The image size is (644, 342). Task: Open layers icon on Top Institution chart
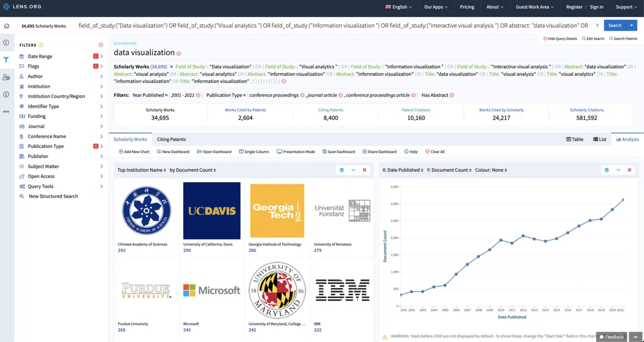tap(342, 170)
